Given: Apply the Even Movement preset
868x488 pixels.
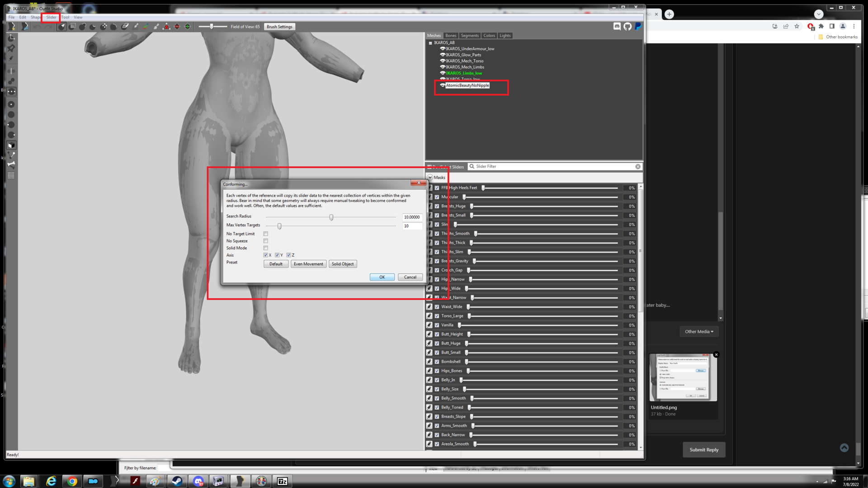Looking at the screenshot, I should (308, 264).
